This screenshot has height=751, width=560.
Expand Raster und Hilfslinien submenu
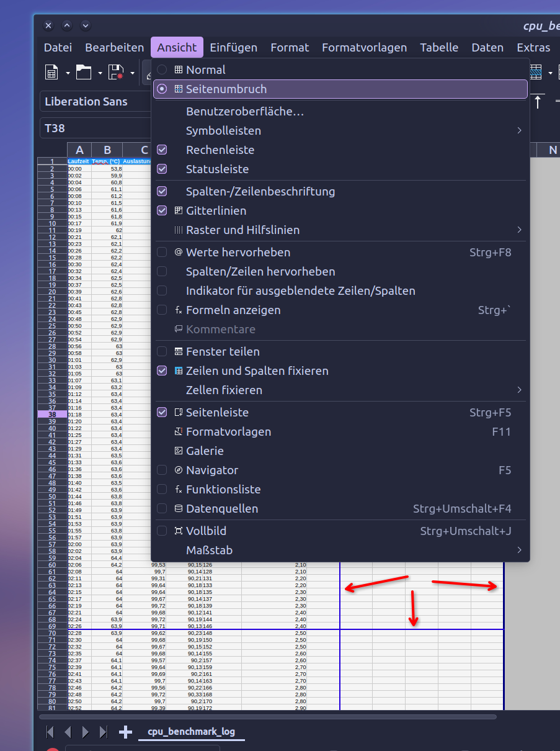(x=340, y=230)
